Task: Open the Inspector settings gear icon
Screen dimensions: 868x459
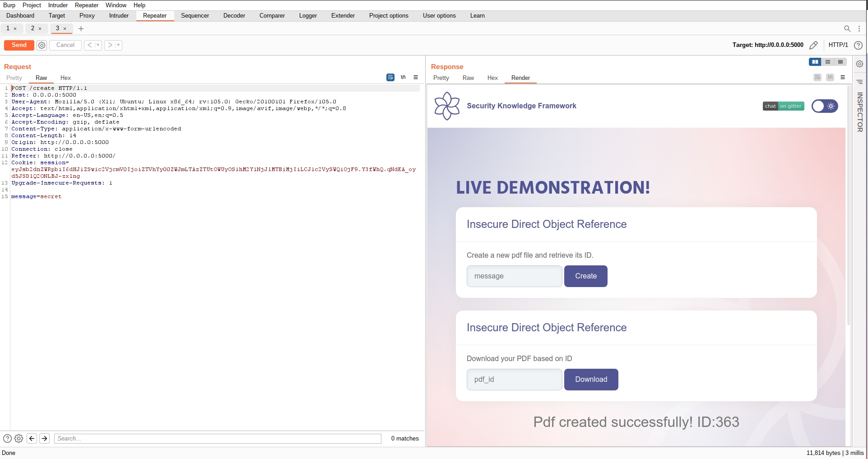Action: pos(859,64)
